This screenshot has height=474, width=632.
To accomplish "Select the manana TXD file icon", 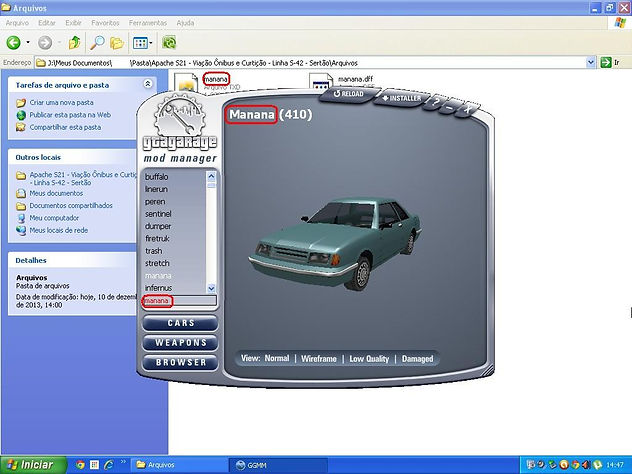I will [186, 84].
